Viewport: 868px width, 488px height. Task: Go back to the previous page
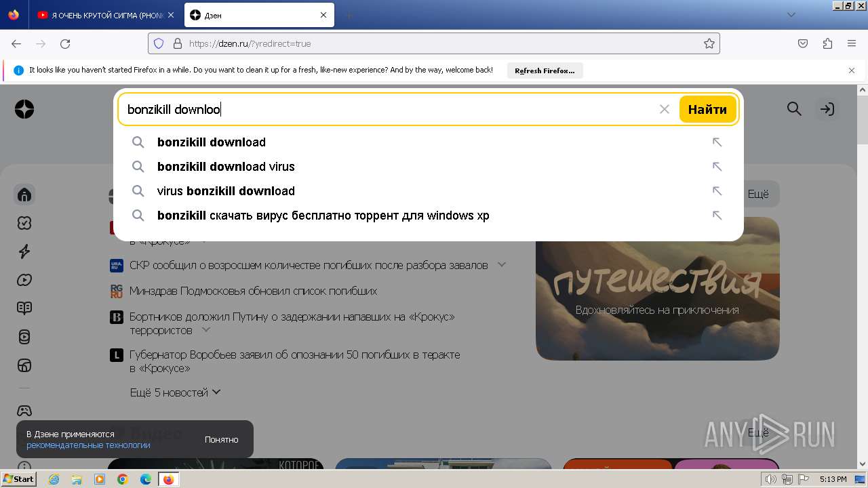tap(16, 43)
